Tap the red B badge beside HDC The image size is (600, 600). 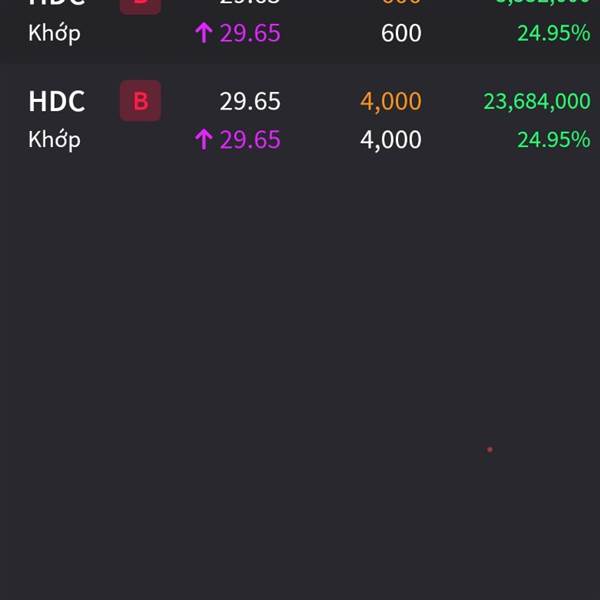[140, 101]
